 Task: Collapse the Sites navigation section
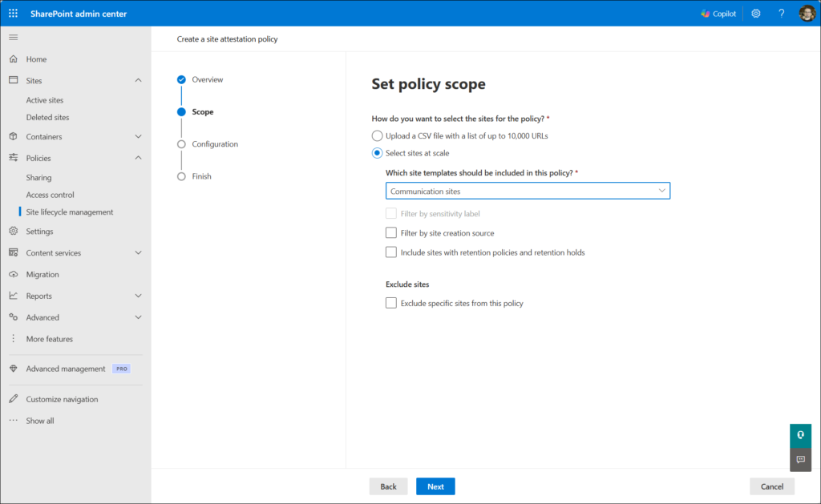coord(138,81)
